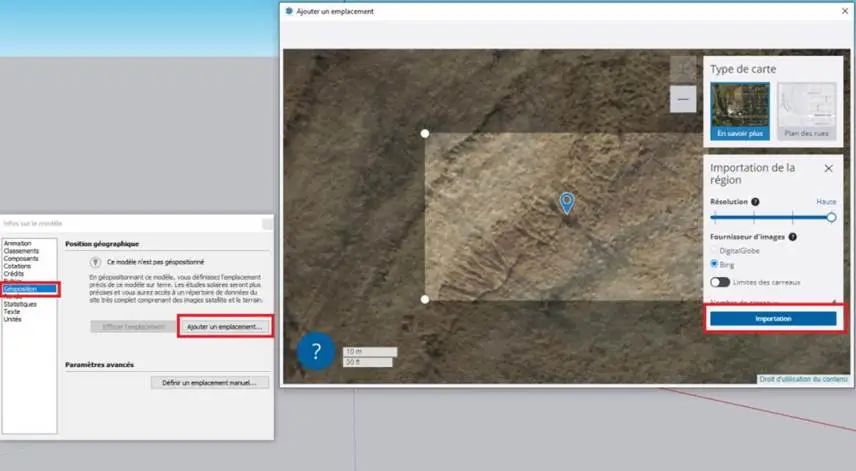Click the blue help question mark icon
This screenshot has width=856, height=471.
pos(317,351)
